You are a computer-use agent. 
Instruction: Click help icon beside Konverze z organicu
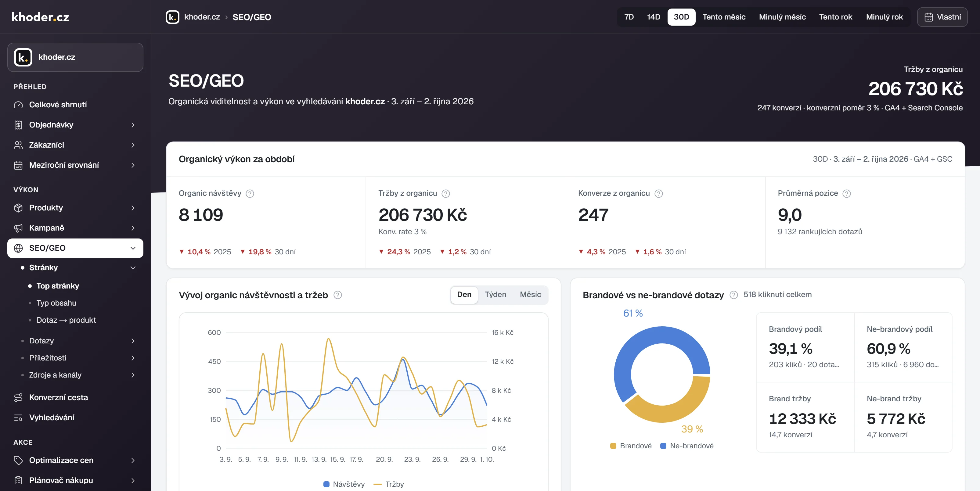coord(658,194)
